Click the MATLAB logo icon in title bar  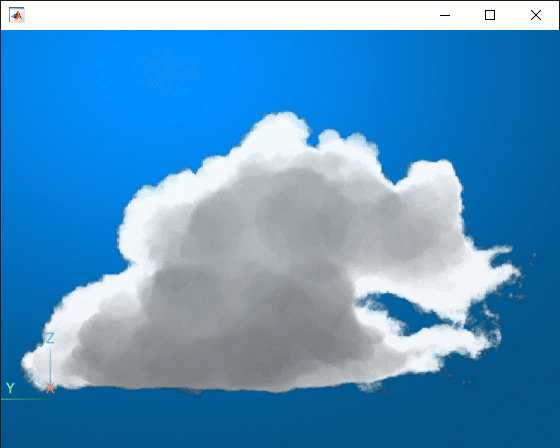point(16,15)
